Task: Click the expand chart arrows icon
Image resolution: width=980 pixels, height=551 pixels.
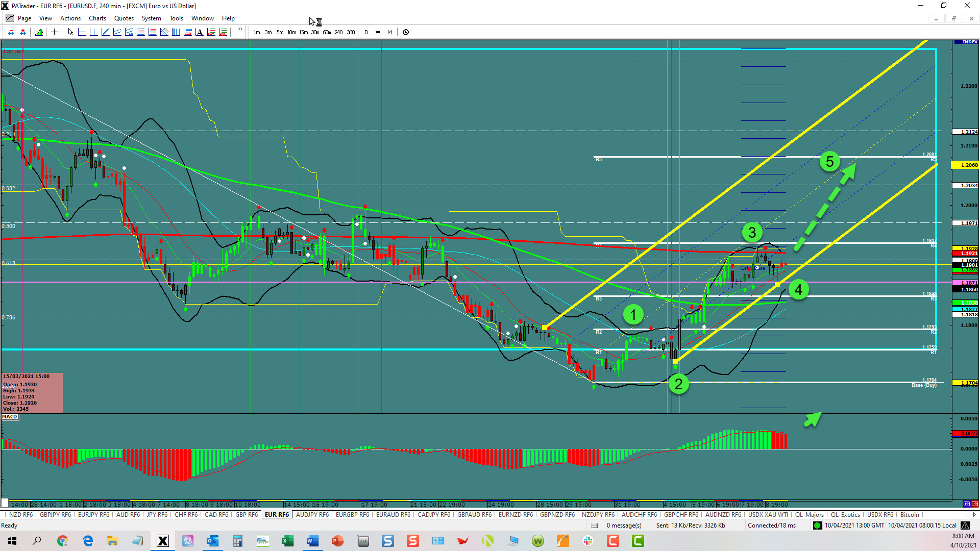Action: tap(23, 32)
